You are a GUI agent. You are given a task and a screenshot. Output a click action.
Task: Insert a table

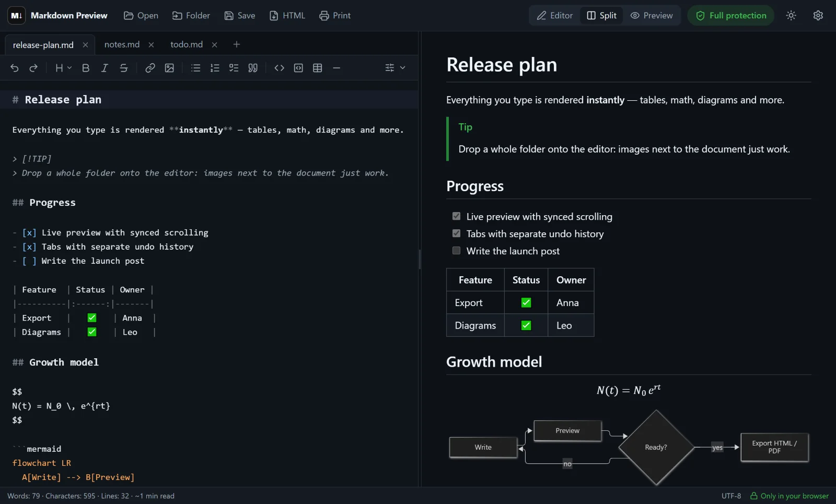[x=317, y=68]
